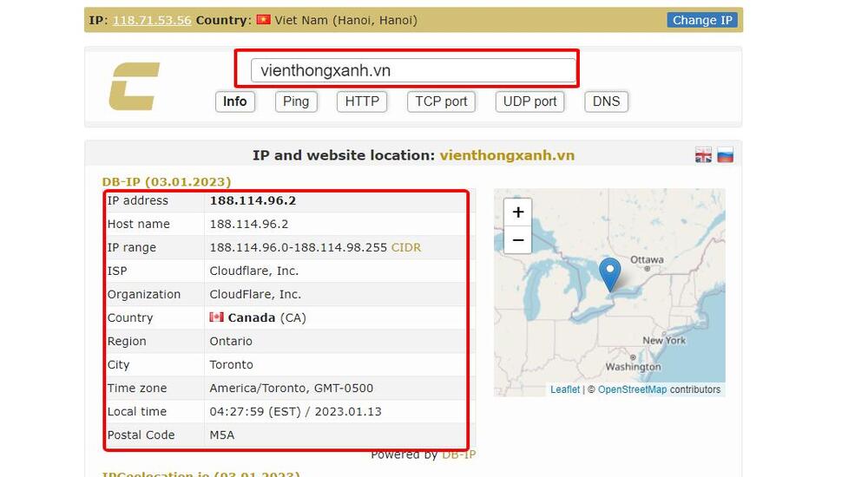Open the HTTP check tab
This screenshot has height=477, width=868.
pos(362,101)
